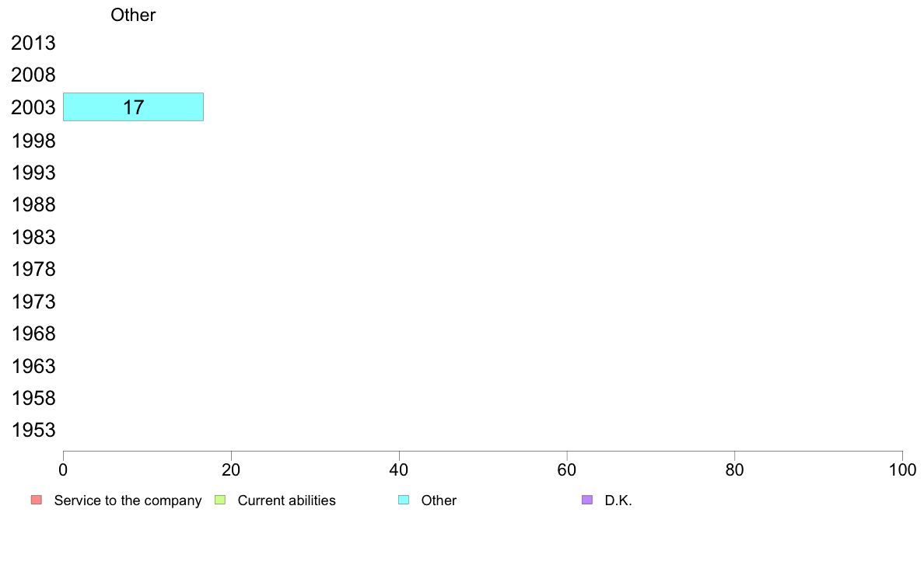Click the 0 tick on the x-axis
Viewport: 924px width, 572px height.
(x=63, y=469)
